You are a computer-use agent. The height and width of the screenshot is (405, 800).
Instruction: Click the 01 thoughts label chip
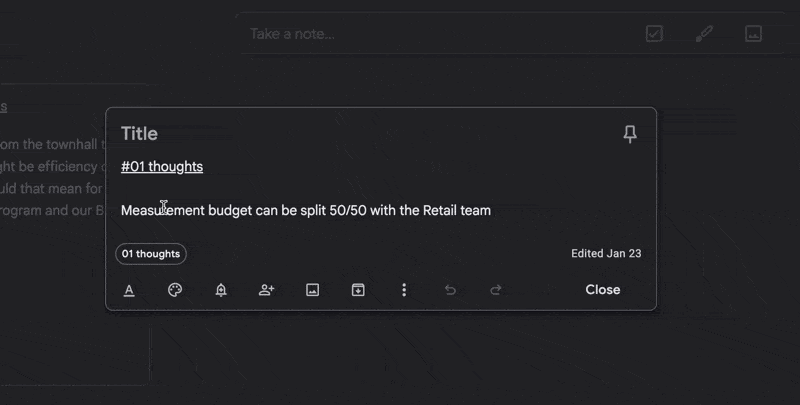(151, 254)
